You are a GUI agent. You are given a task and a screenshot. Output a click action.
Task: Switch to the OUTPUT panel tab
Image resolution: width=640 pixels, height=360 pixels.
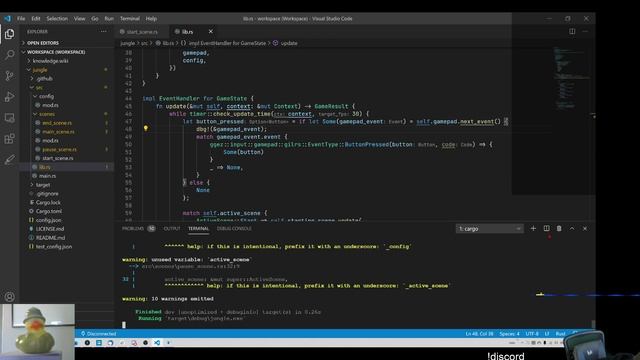coord(172,229)
